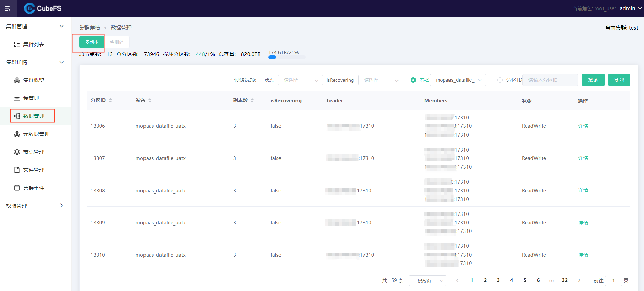The image size is (644, 291).
Task: Go to last page 32
Action: click(x=565, y=280)
